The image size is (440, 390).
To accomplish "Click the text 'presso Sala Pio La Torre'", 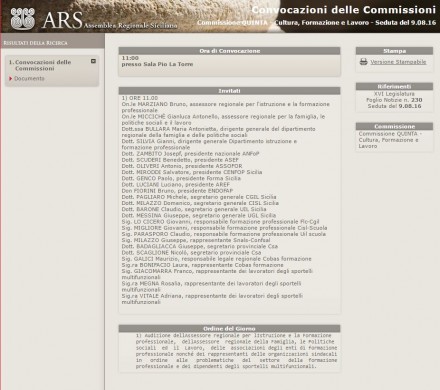I will [157, 64].
